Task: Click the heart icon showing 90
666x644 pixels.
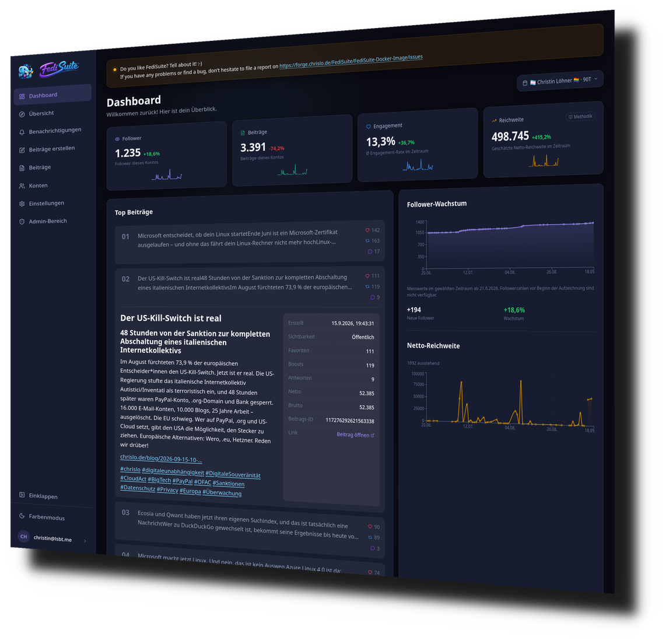Action: [x=370, y=526]
